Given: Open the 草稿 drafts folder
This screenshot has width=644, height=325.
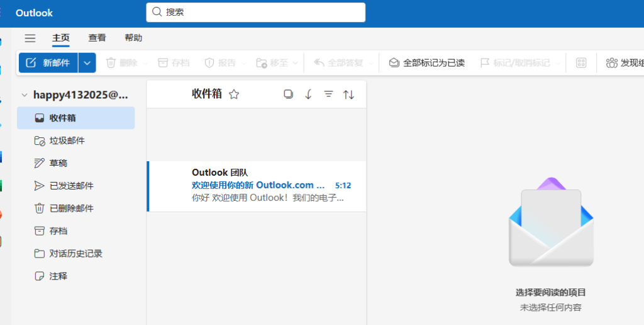Looking at the screenshot, I should click(x=58, y=163).
